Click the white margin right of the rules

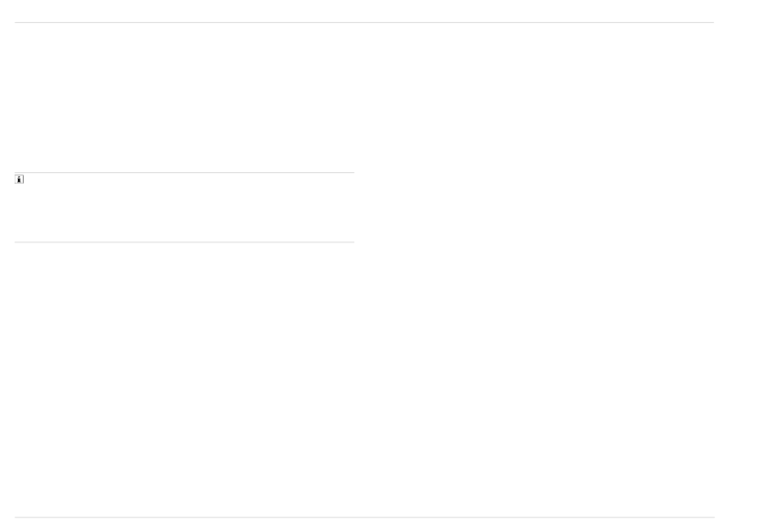745,266
